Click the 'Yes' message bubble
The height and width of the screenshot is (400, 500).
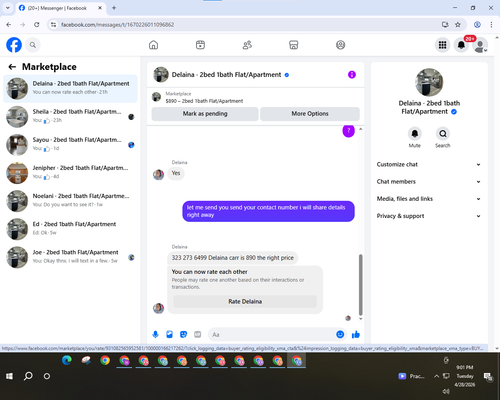pyautogui.click(x=176, y=173)
